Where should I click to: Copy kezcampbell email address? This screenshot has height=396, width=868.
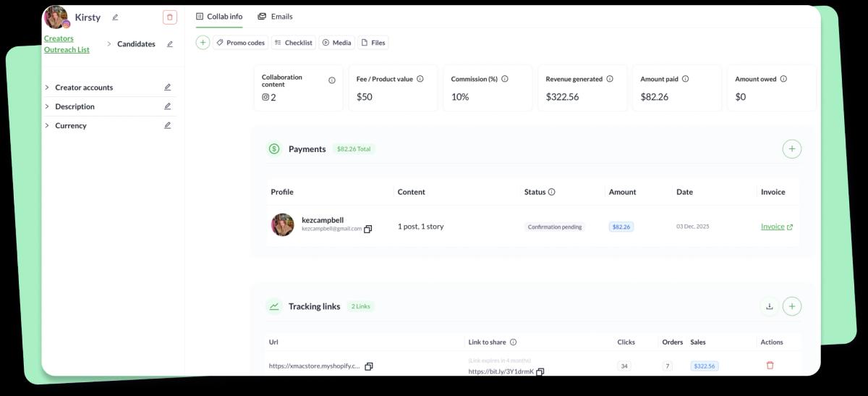click(x=367, y=229)
